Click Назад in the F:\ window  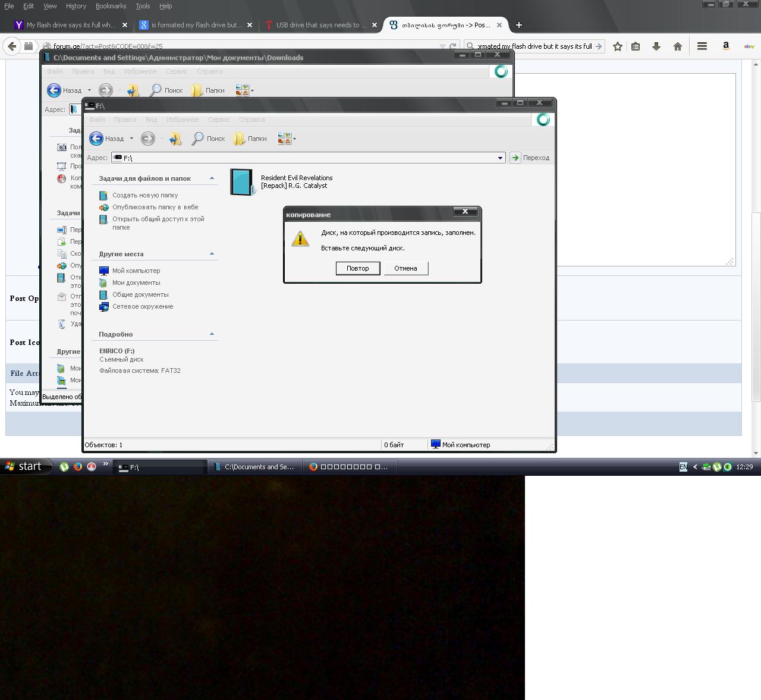[x=108, y=139]
